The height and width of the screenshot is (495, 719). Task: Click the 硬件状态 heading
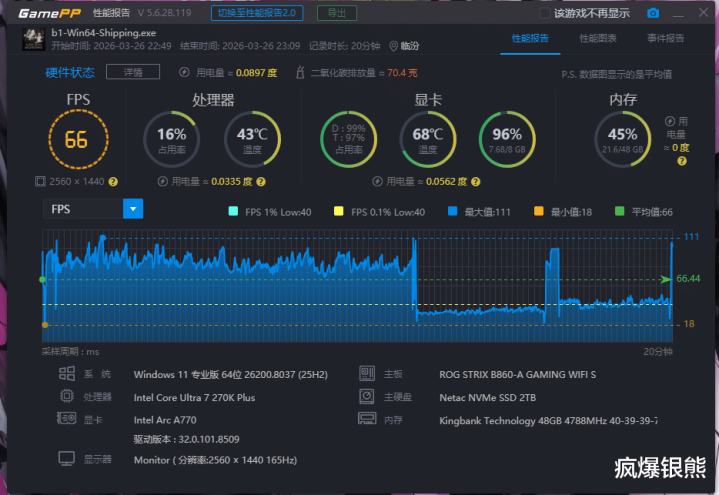(70, 72)
